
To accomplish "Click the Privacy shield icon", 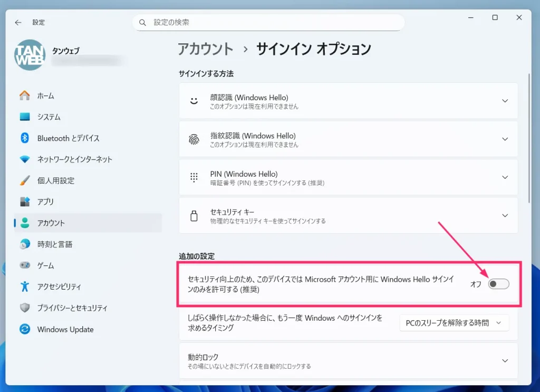I will (x=24, y=308).
